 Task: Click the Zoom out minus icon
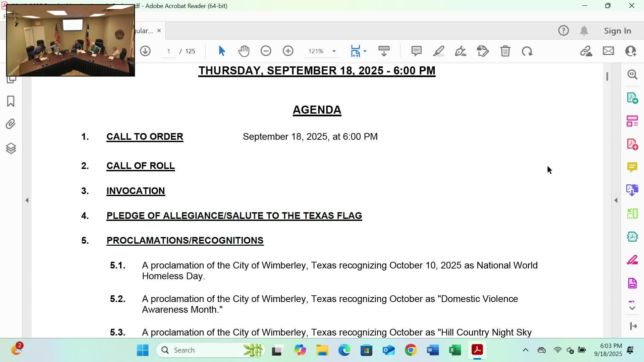tap(266, 51)
